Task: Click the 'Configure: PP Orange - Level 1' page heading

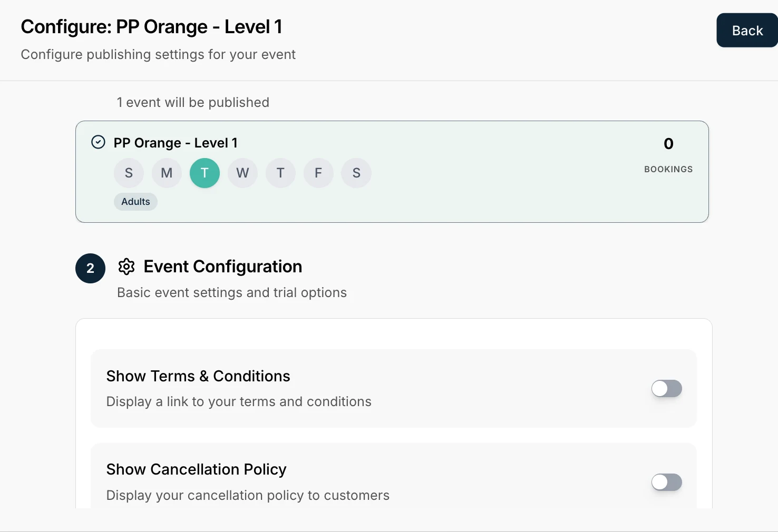Action: (x=151, y=27)
